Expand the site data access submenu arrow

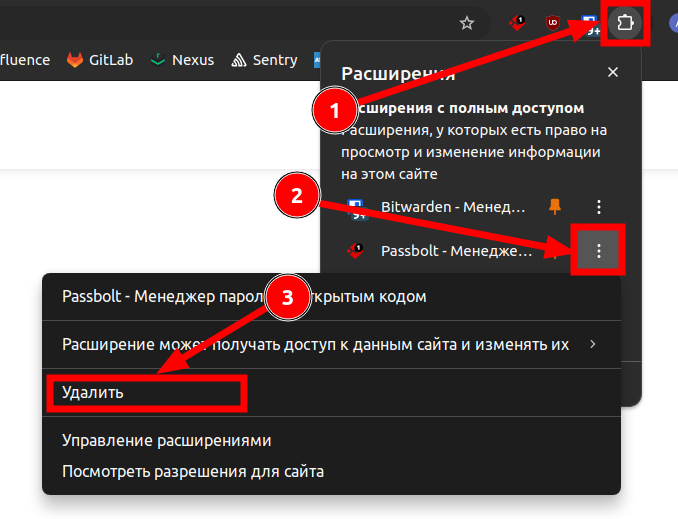click(593, 344)
